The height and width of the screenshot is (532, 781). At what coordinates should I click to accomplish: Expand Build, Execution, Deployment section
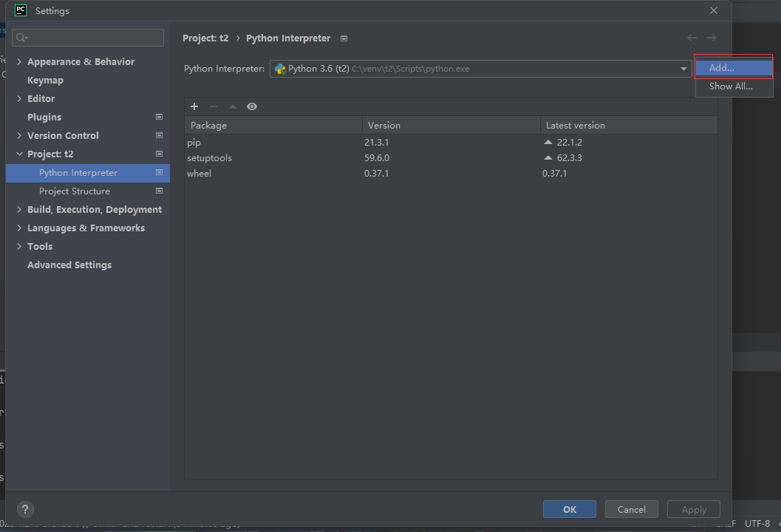(x=19, y=210)
